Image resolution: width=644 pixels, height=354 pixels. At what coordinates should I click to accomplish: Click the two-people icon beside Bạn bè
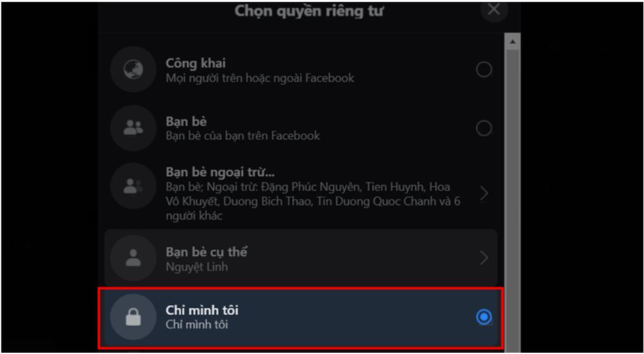coord(133,128)
